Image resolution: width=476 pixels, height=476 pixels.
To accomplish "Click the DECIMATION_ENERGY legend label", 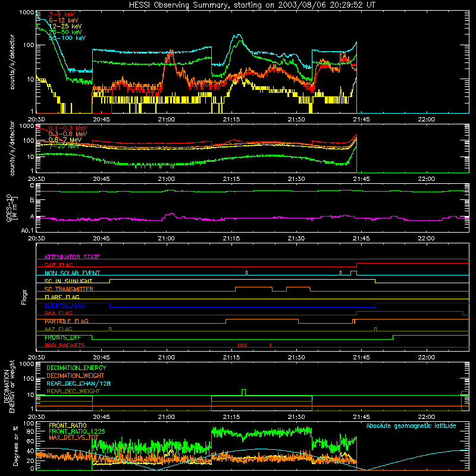I will [x=76, y=368].
